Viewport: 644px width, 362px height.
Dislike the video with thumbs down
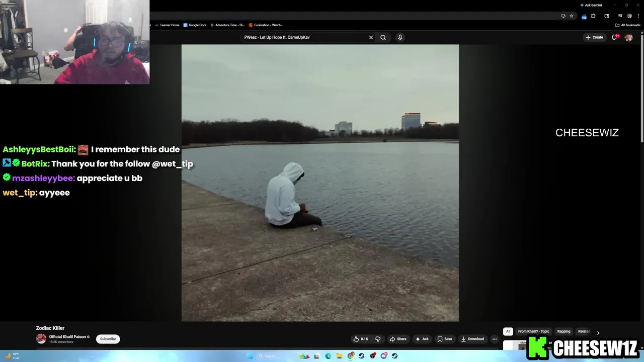[x=378, y=339]
